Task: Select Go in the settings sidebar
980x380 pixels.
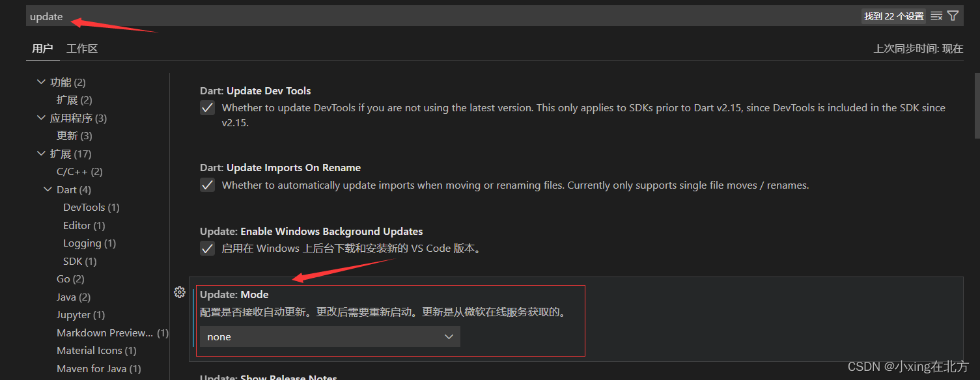Action: [x=70, y=278]
